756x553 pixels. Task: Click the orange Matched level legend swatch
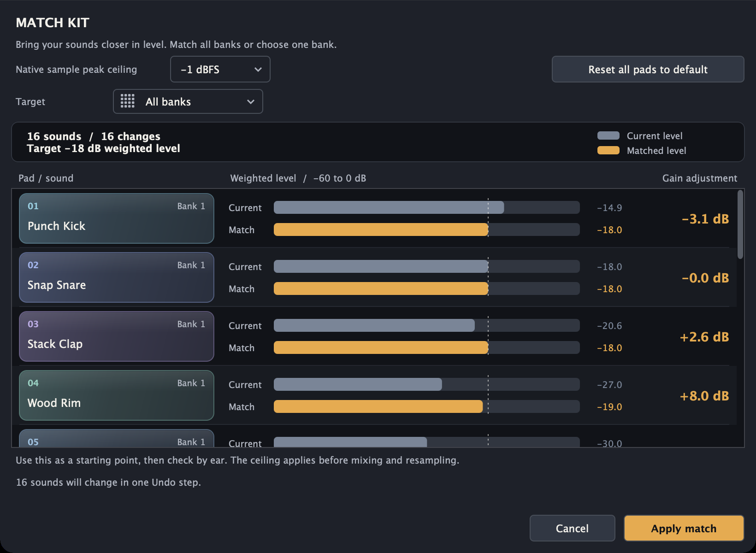click(608, 150)
